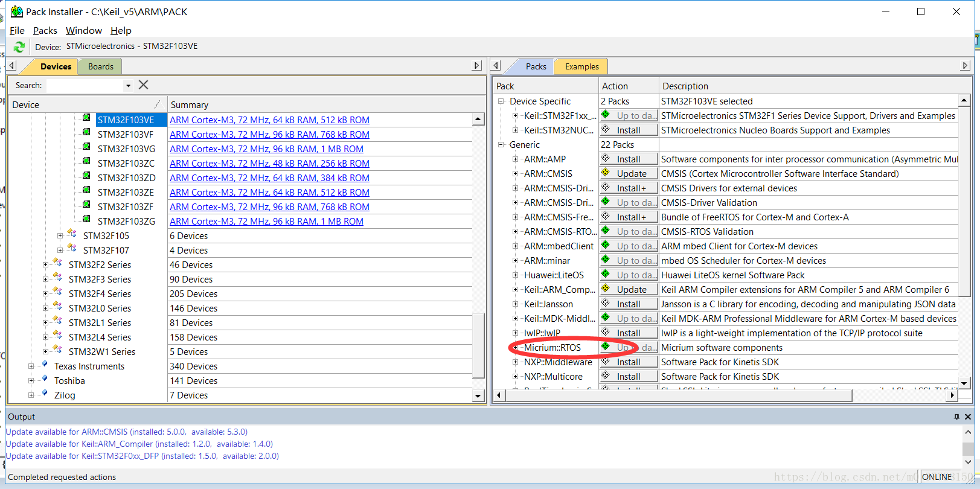Select the STM32F103ZE chip icon

click(86, 190)
